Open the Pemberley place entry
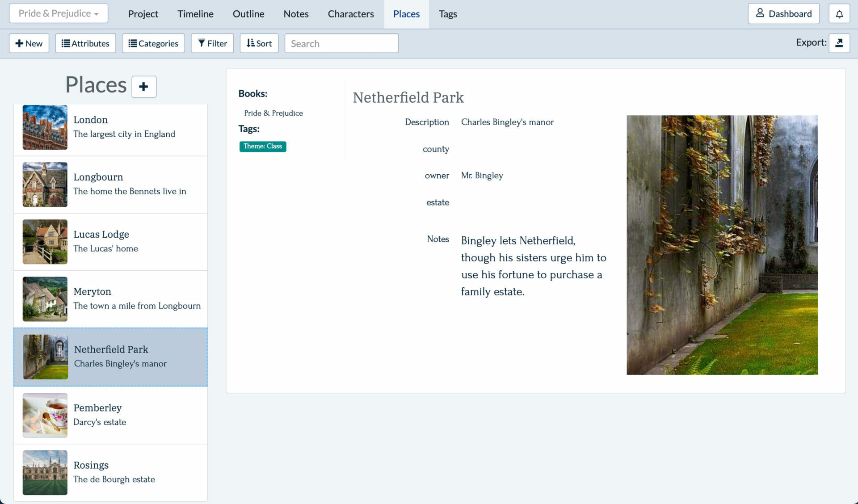Viewport: 858px width, 504px height. coord(110,415)
